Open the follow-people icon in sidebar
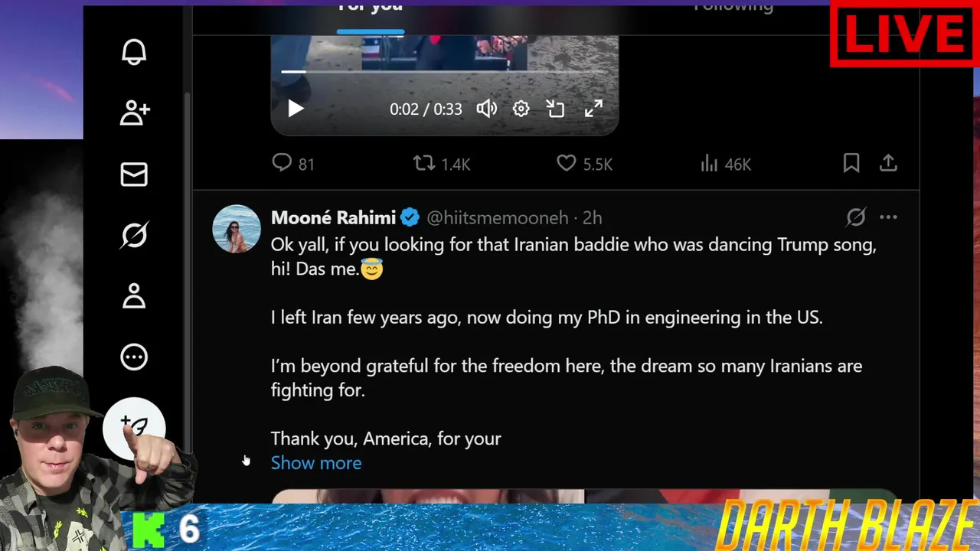This screenshot has width=980, height=551. point(134,113)
